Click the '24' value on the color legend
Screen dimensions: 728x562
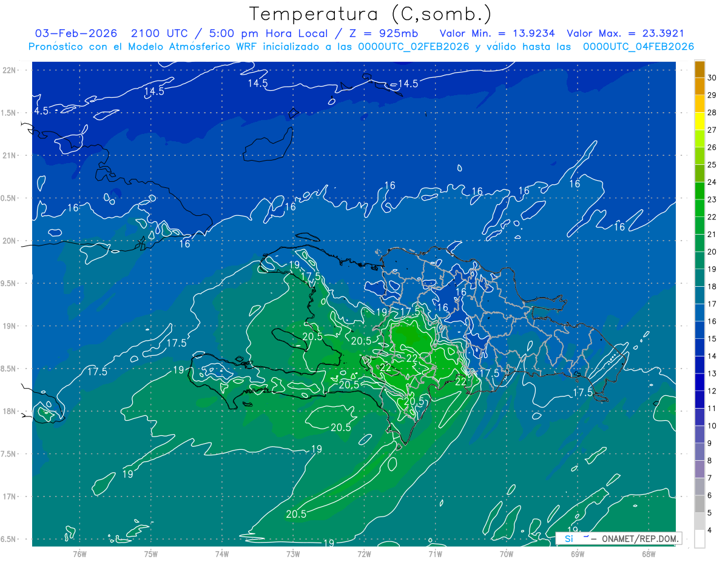point(712,182)
